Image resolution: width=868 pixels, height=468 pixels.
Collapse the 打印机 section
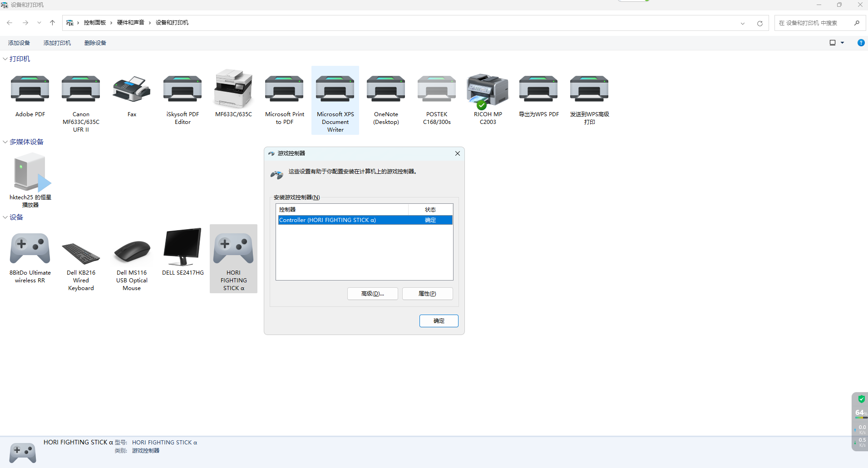pyautogui.click(x=5, y=59)
